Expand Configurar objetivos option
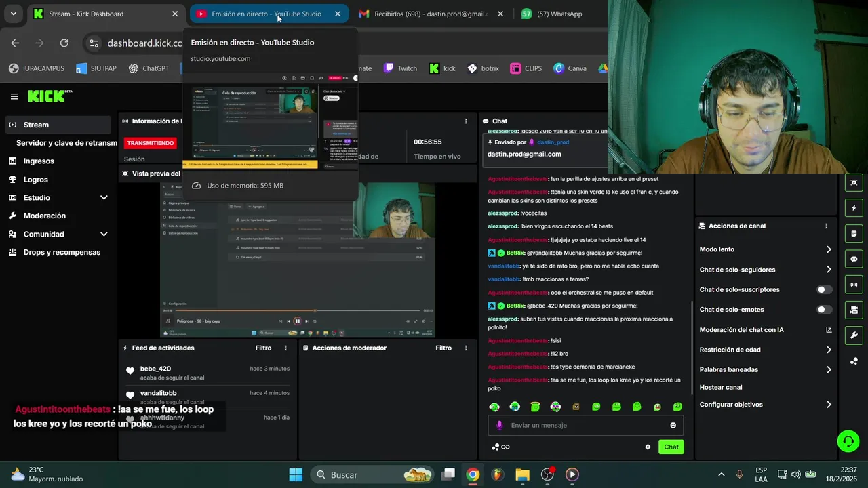 pyautogui.click(x=766, y=405)
